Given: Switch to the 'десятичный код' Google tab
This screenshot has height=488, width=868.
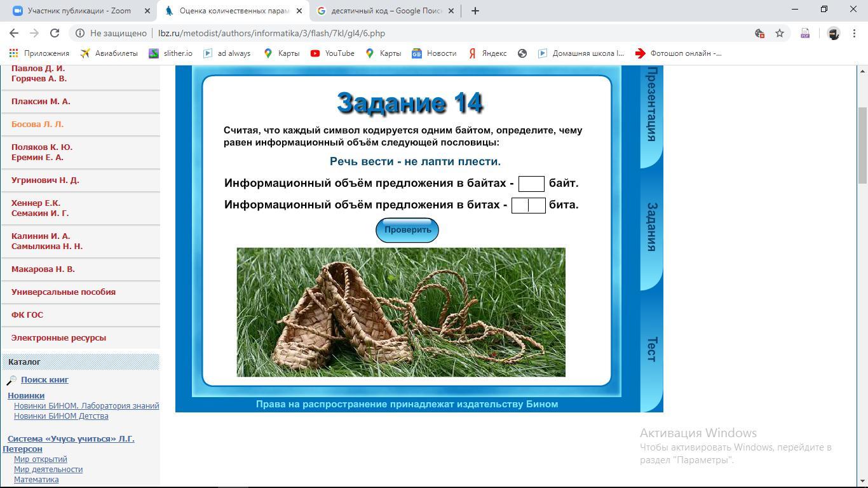Looking at the screenshot, I should point(386,11).
